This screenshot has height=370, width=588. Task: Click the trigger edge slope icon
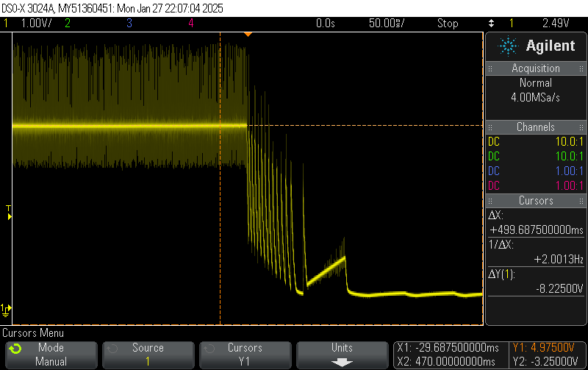pos(491,24)
